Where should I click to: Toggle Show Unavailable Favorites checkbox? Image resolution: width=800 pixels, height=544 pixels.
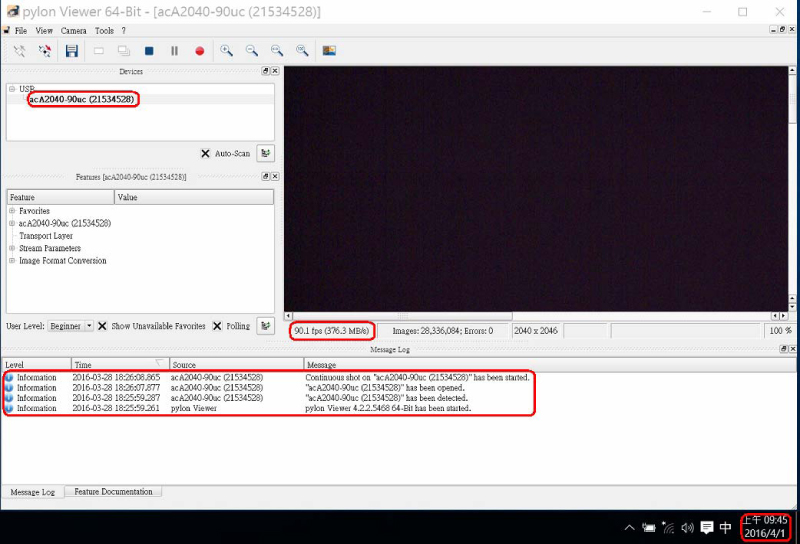coord(102,326)
